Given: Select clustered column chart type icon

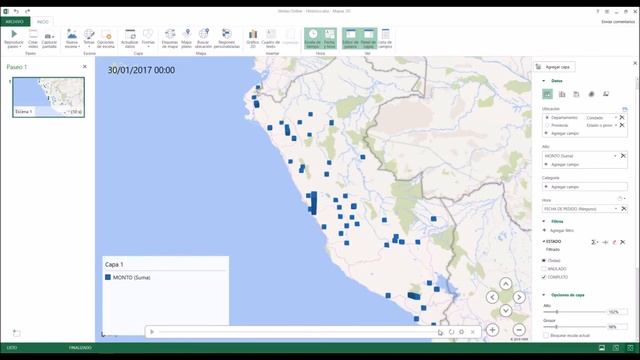Looking at the screenshot, I should pos(562,94).
